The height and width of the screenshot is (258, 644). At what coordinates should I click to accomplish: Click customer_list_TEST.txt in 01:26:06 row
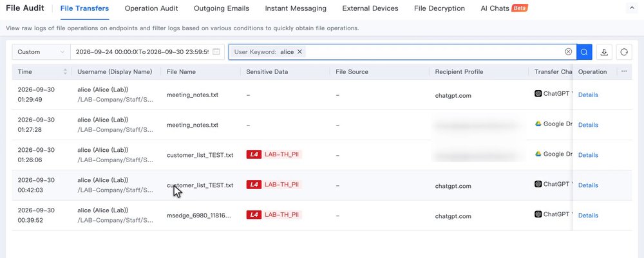pos(200,155)
